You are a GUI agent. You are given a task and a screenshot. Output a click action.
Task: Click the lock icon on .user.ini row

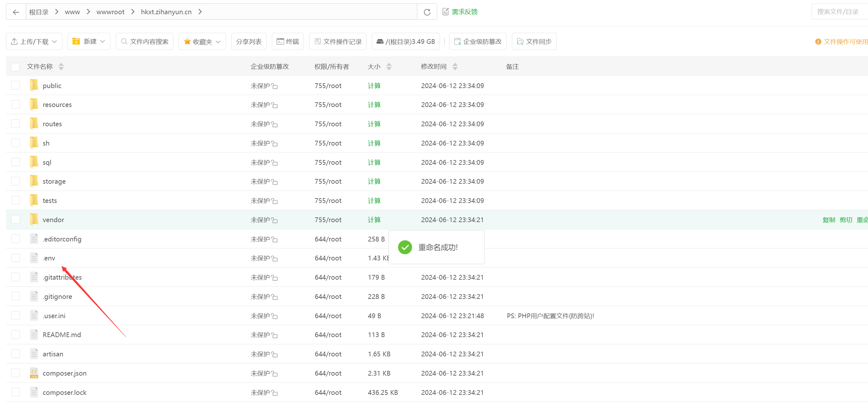click(275, 316)
